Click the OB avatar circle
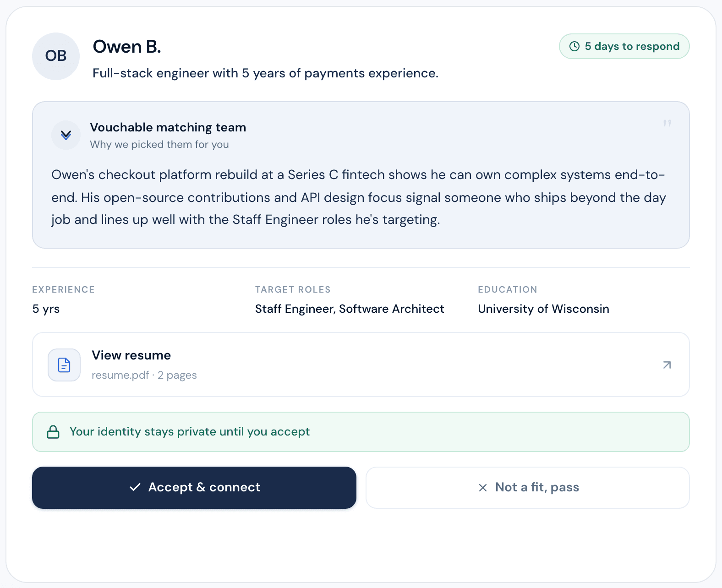722x588 pixels. pos(56,56)
